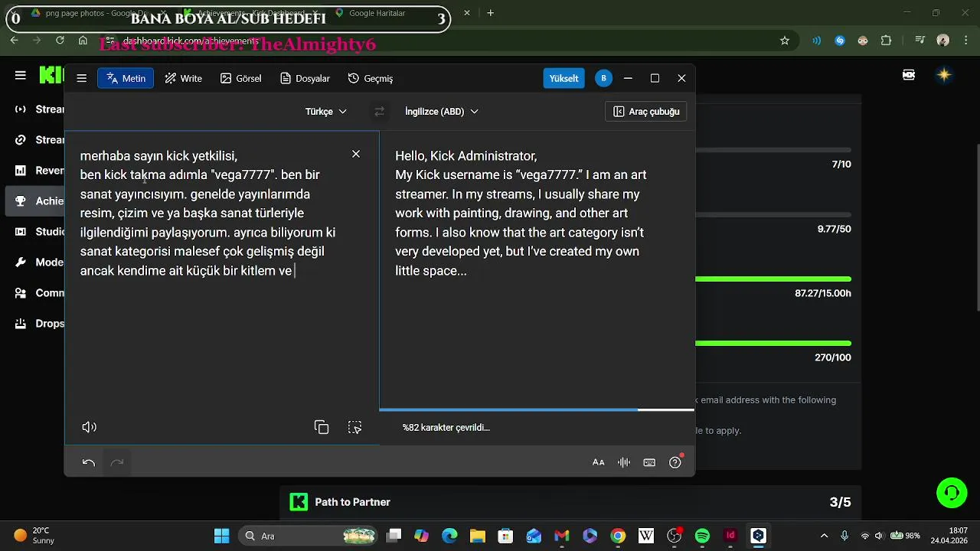Click the Yükselt upgrade button
980x551 pixels.
[x=563, y=78]
